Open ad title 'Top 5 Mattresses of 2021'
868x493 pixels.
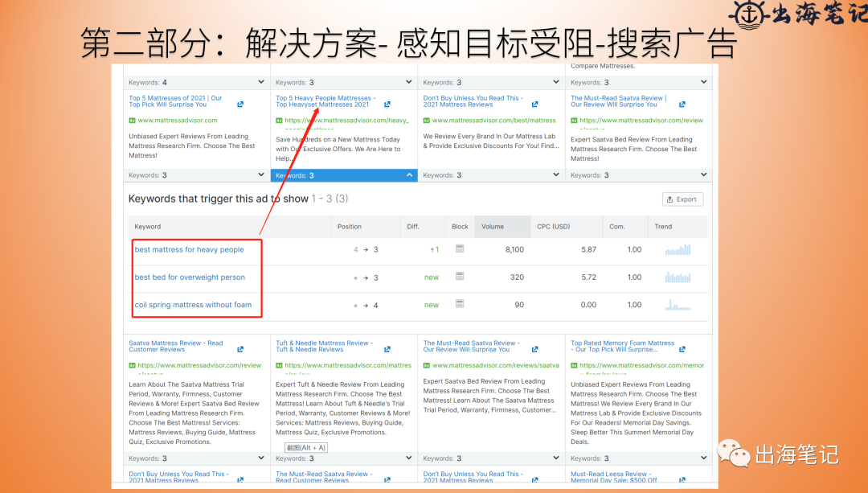[175, 101]
